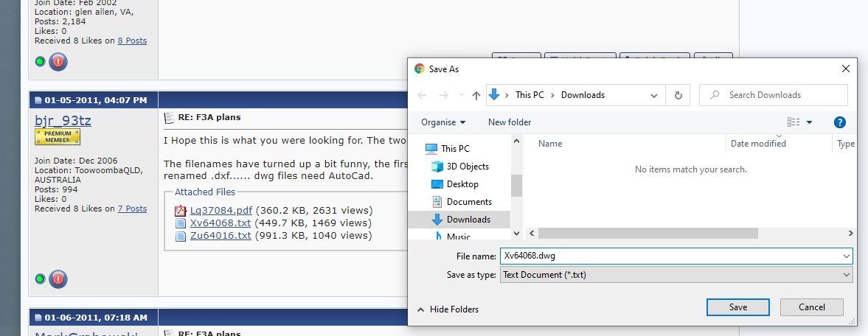Select the 3D Objects folder icon
This screenshot has width=868, height=336.
pyautogui.click(x=437, y=167)
